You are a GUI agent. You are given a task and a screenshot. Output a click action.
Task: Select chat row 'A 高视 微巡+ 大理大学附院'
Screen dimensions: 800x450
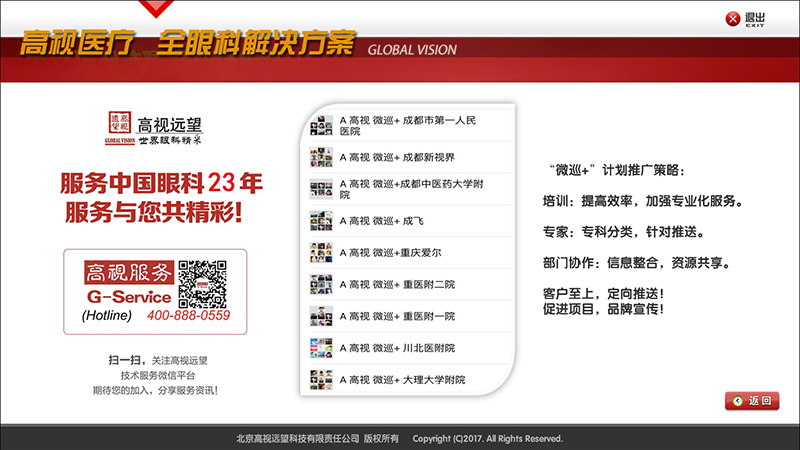click(x=408, y=380)
